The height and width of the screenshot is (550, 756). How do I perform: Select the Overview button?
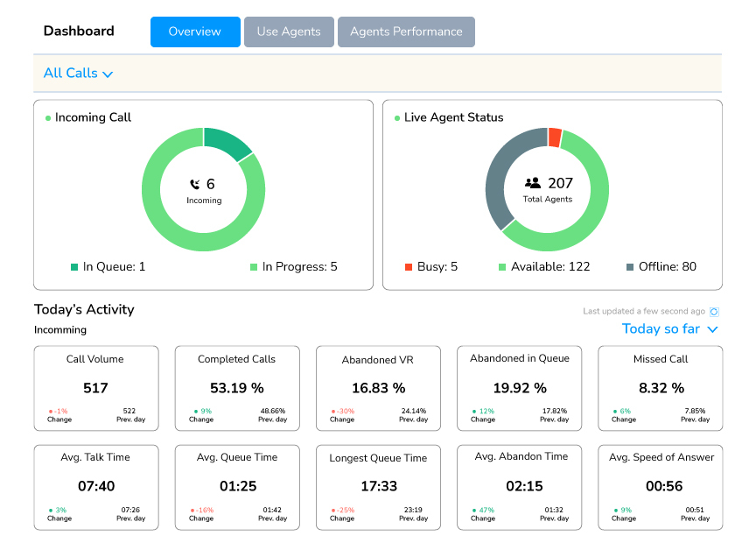[x=195, y=32]
